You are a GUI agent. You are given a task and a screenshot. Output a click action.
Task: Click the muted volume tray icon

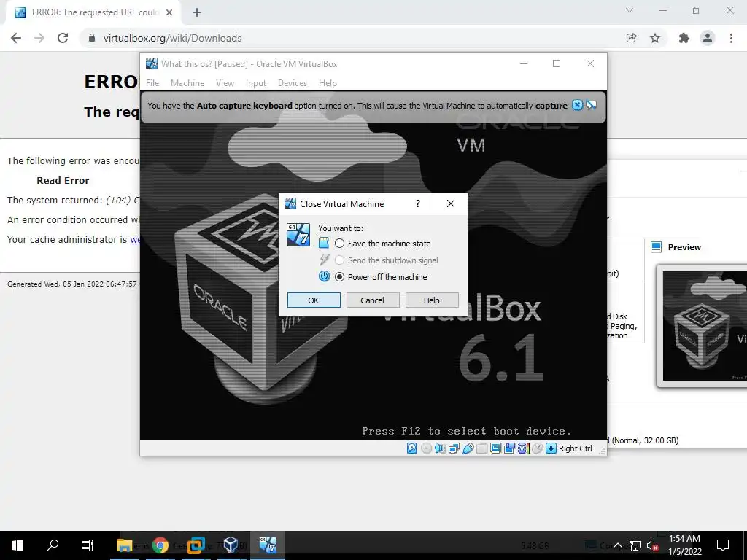pyautogui.click(x=652, y=545)
